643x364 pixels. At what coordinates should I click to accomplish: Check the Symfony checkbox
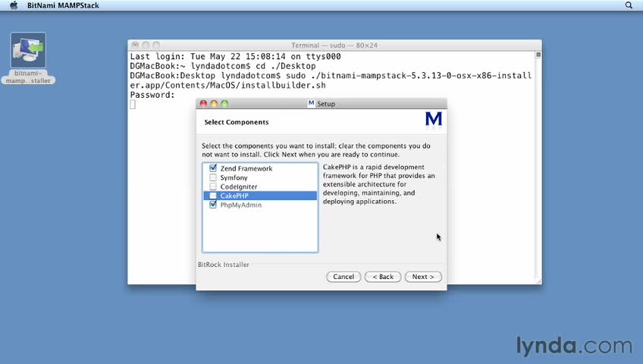point(213,177)
